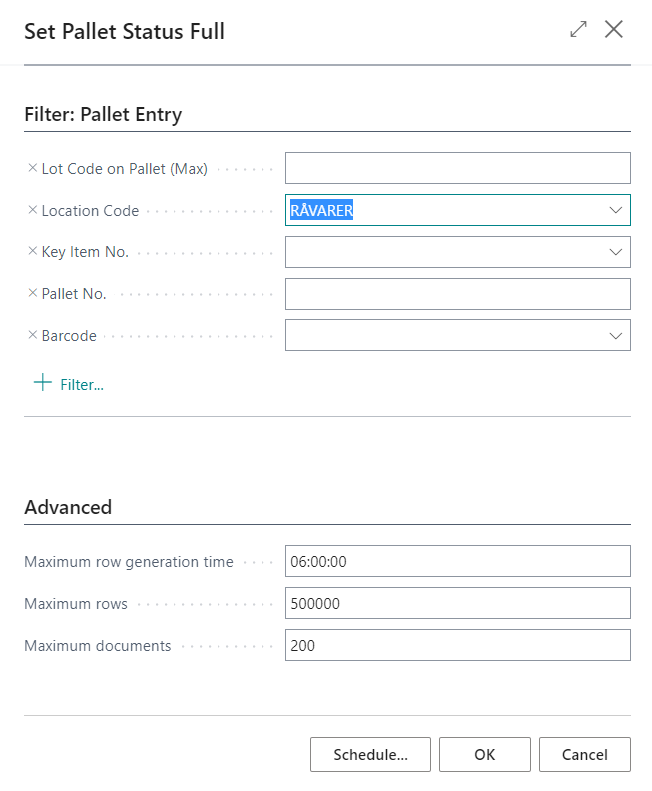Select the Maximum rows field
652x791 pixels.
[x=457, y=604]
